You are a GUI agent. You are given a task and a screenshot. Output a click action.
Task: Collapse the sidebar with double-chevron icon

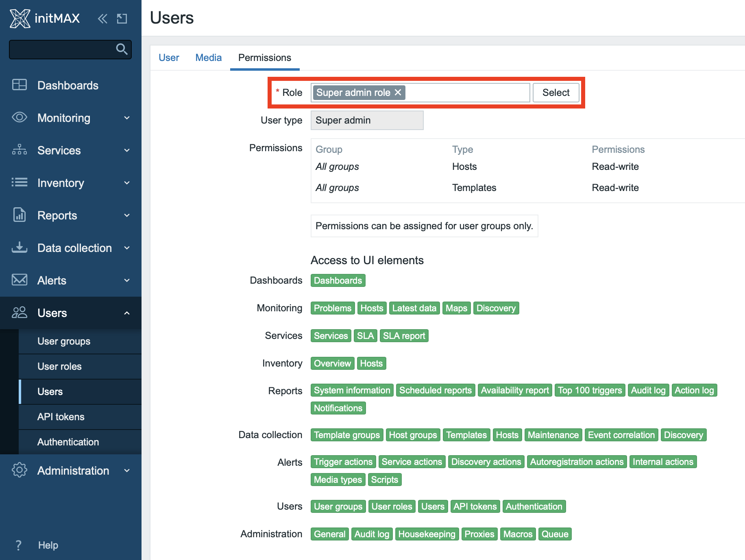coord(102,19)
